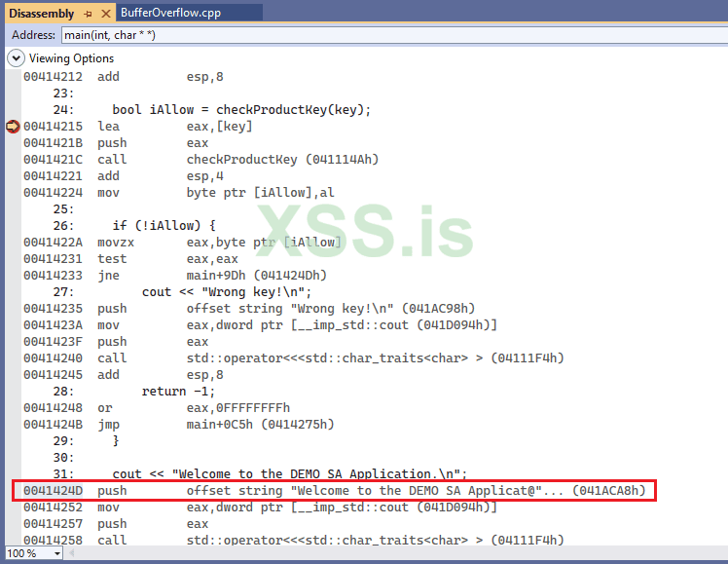Select address 00414252 mov eax cout line
Viewport: 728px width, 564px height.
(x=261, y=508)
